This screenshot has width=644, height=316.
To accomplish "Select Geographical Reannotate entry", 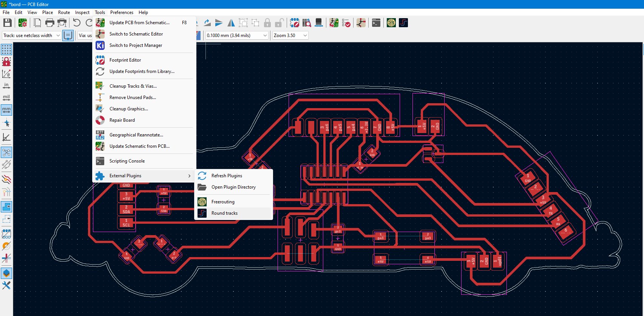I will pos(144,135).
